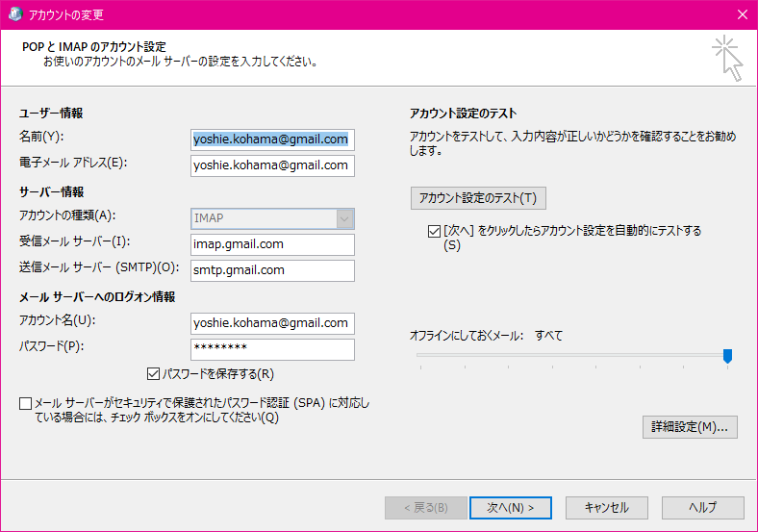The image size is (758, 532).
Task: Open the アカウントの種類 IMAP dropdown
Action: [x=344, y=218]
